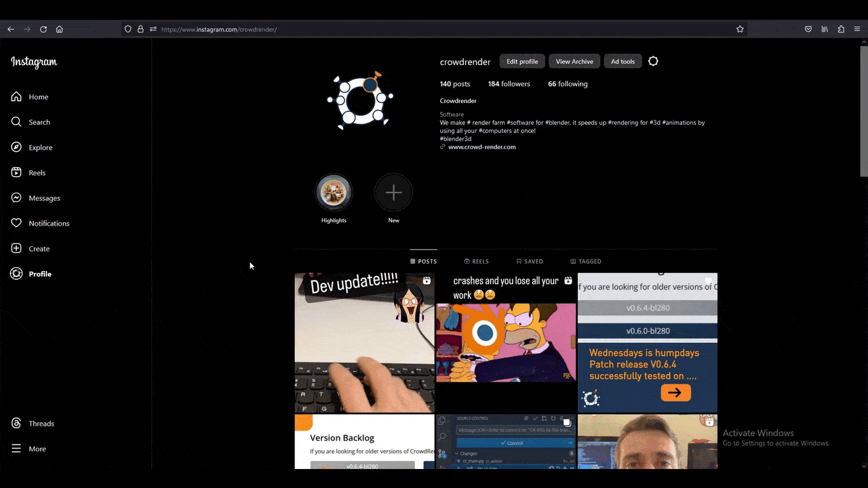This screenshot has width=868, height=488.
Task: Click the 140 posts count
Action: (x=455, y=84)
